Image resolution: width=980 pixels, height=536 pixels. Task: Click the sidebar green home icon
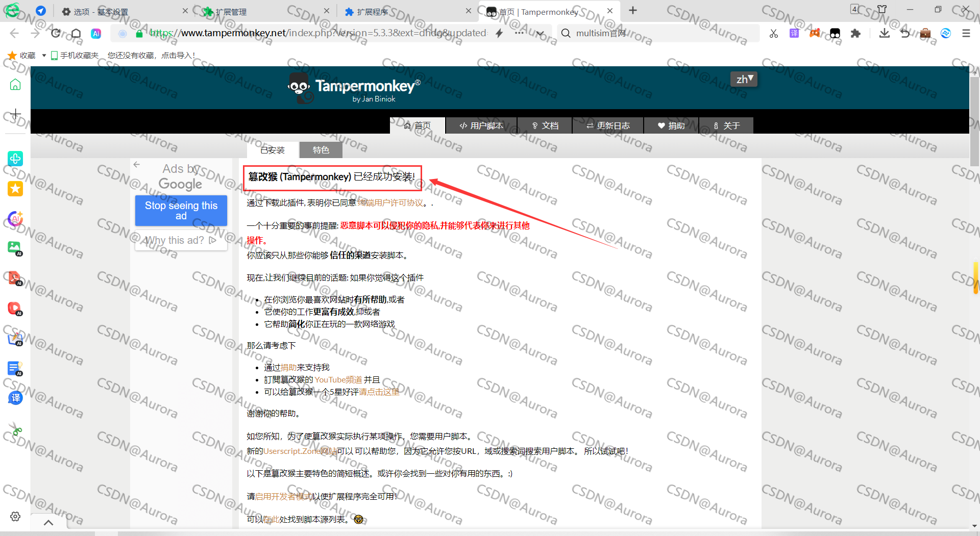(x=15, y=84)
